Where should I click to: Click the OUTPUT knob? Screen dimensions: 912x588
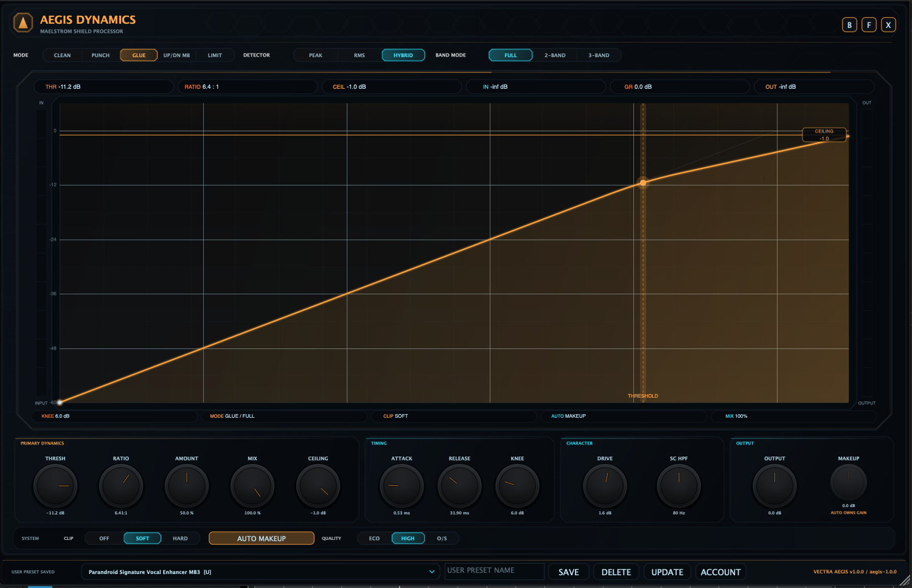click(775, 486)
